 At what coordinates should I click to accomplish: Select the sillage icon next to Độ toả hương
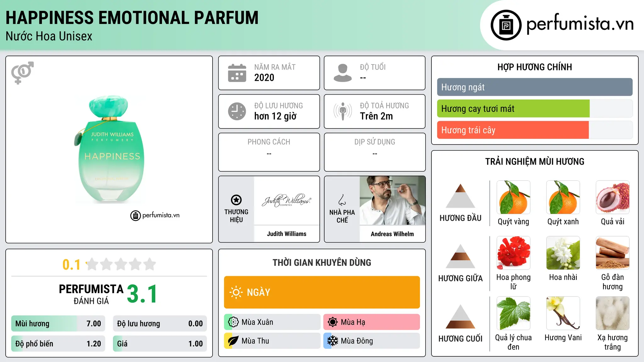[x=343, y=111]
